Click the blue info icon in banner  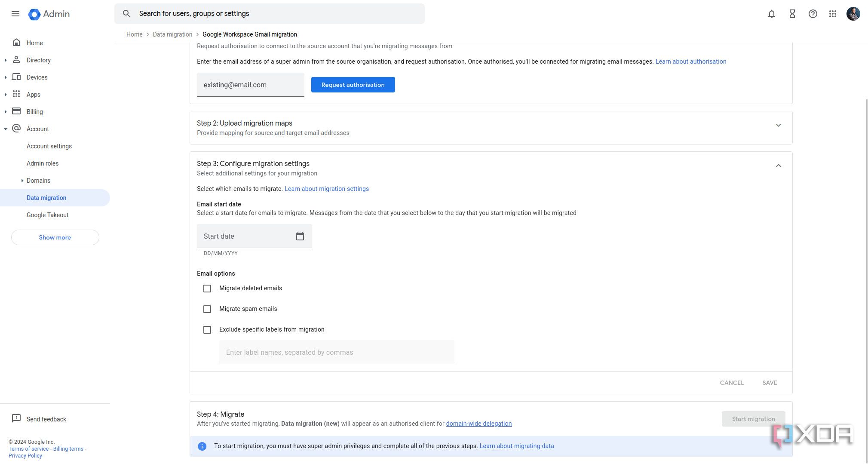(202, 446)
